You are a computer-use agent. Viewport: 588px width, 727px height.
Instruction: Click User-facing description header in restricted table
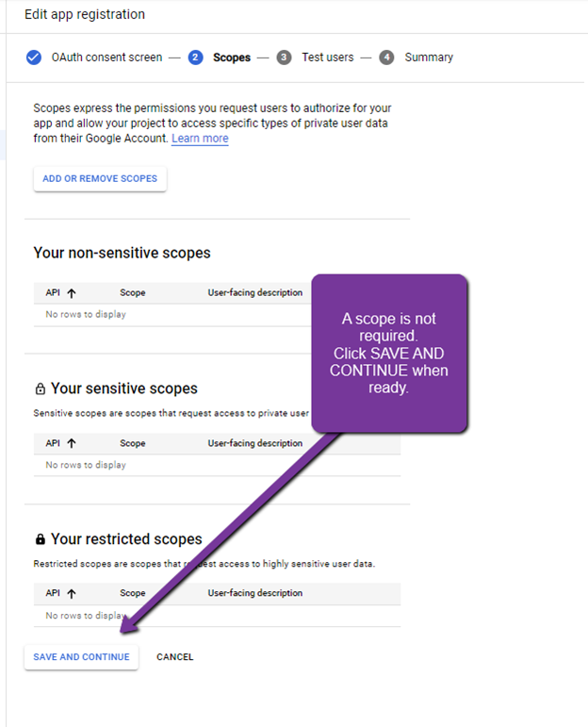tap(254, 593)
